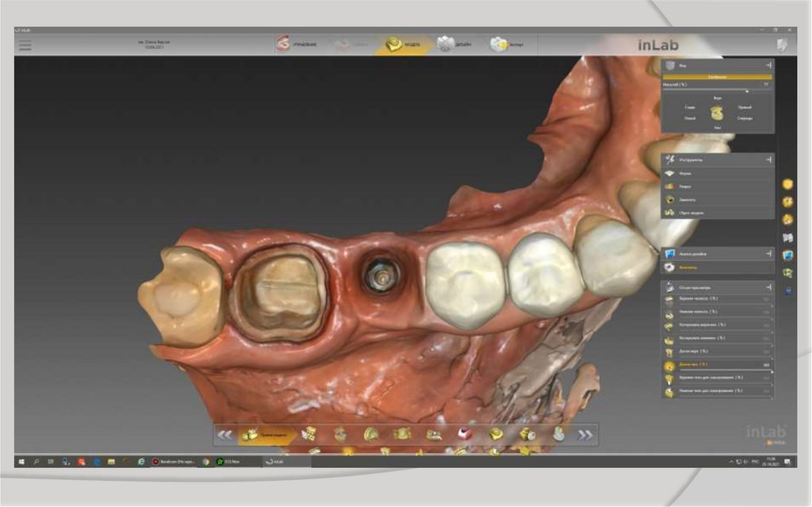Open notification center in system tray
The width and height of the screenshot is (812, 507).
click(787, 462)
